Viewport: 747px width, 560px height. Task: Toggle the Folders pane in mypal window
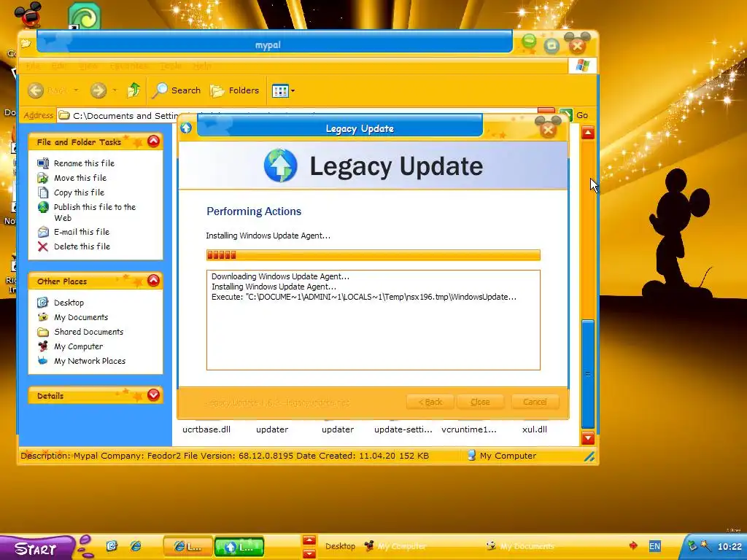[x=234, y=90]
